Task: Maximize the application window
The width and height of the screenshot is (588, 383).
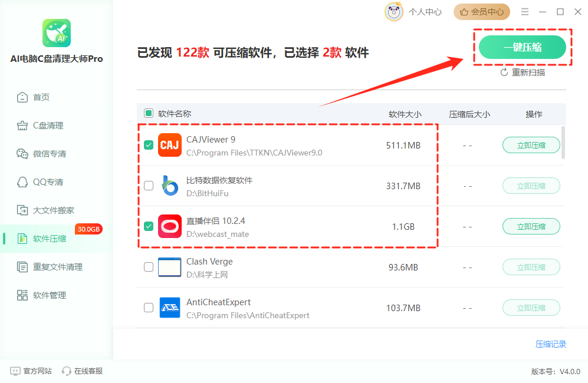Action: click(560, 12)
